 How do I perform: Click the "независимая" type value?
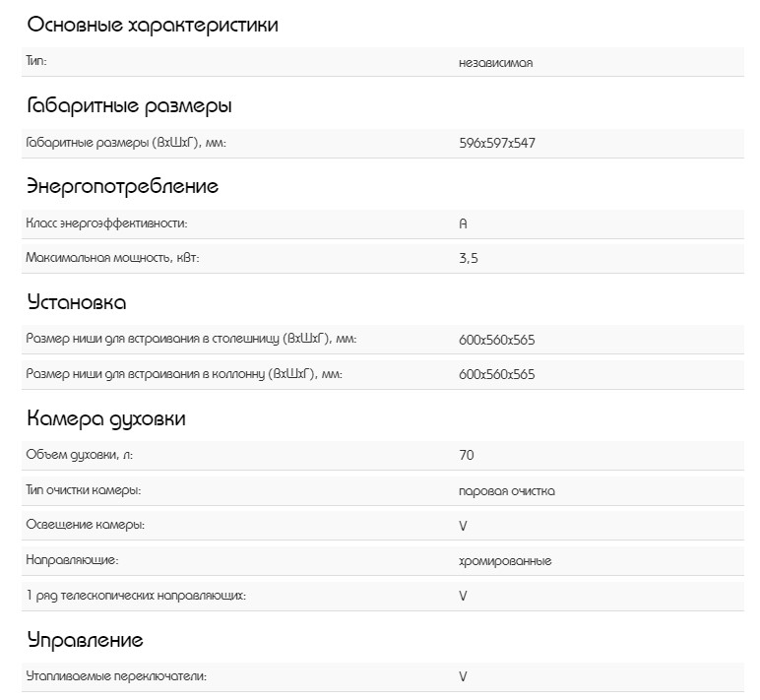tap(496, 62)
